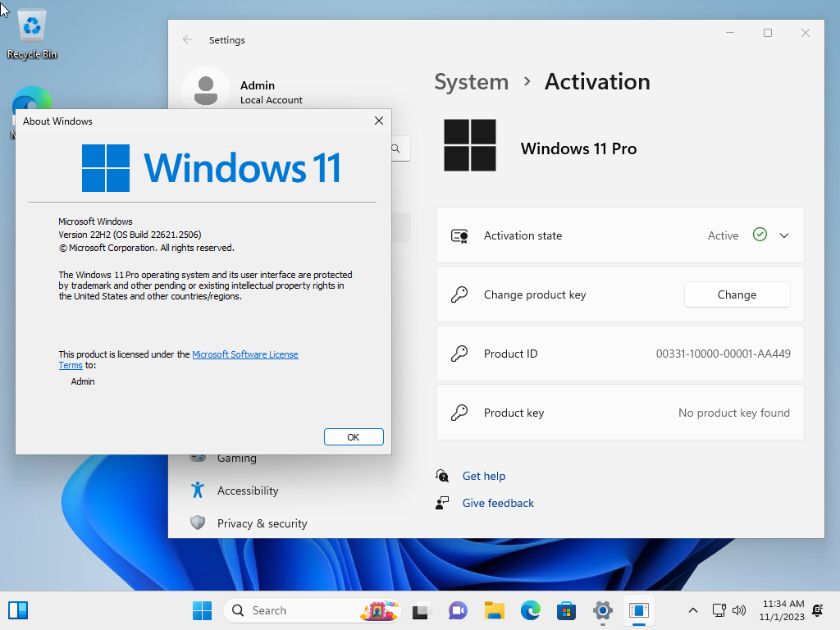Click OK in the About Windows dialog
Viewport: 840px width, 630px height.
click(354, 437)
